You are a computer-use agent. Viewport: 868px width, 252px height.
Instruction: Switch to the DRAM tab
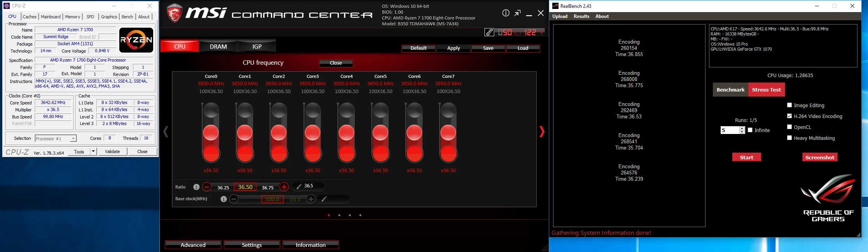coord(218,46)
